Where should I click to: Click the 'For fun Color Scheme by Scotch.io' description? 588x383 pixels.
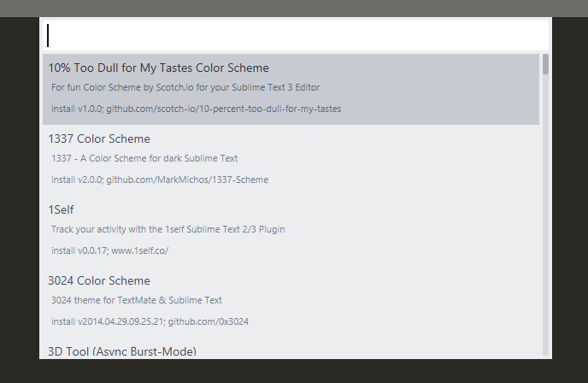[185, 87]
